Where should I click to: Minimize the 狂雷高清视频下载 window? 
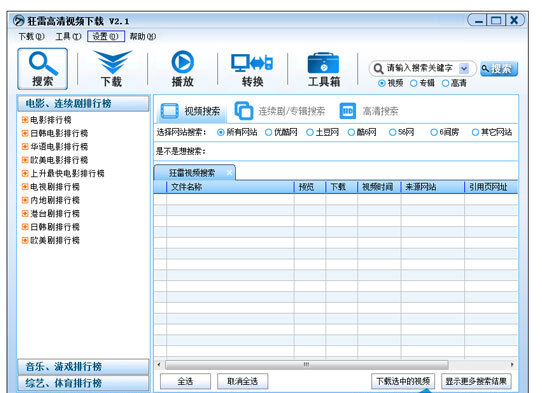tap(478, 20)
